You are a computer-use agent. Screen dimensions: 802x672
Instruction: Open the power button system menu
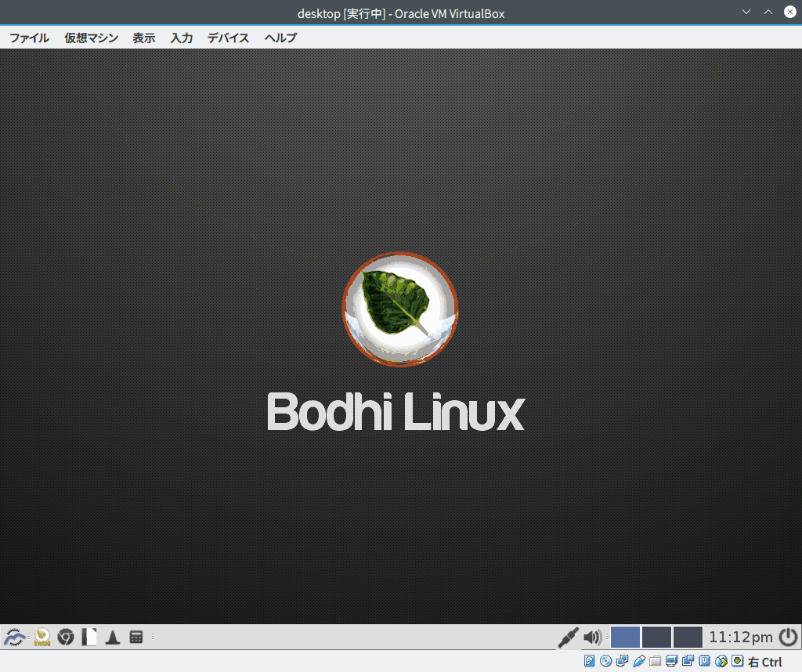point(788,638)
